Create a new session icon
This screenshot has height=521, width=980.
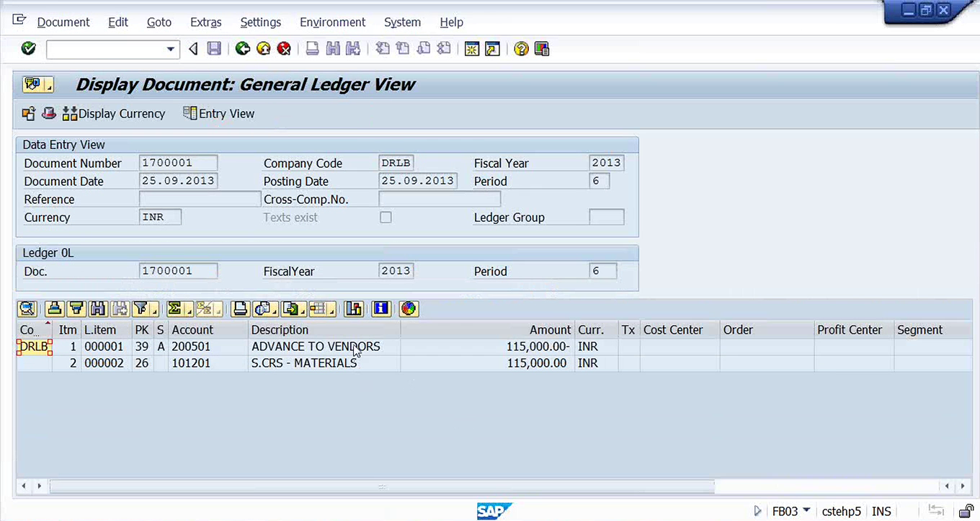(x=472, y=49)
